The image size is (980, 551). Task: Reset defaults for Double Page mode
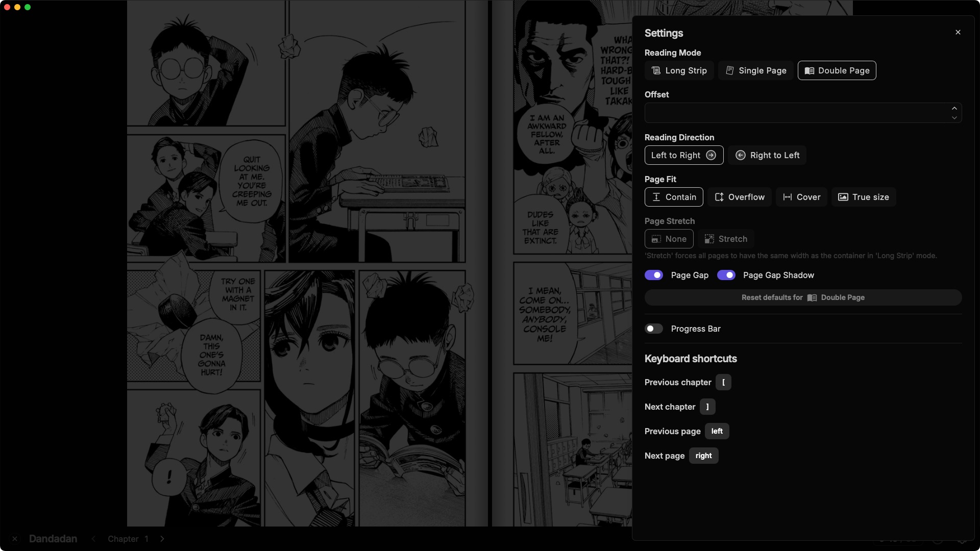(803, 297)
